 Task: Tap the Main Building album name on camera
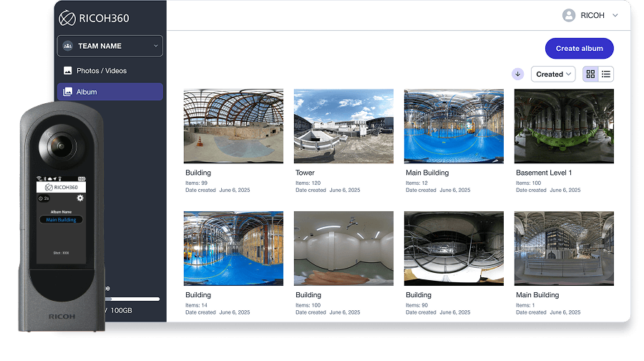(61, 220)
